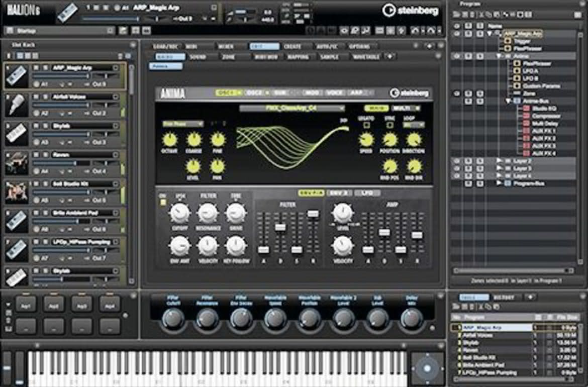Expand the Layer 3 tree node

click(x=499, y=168)
